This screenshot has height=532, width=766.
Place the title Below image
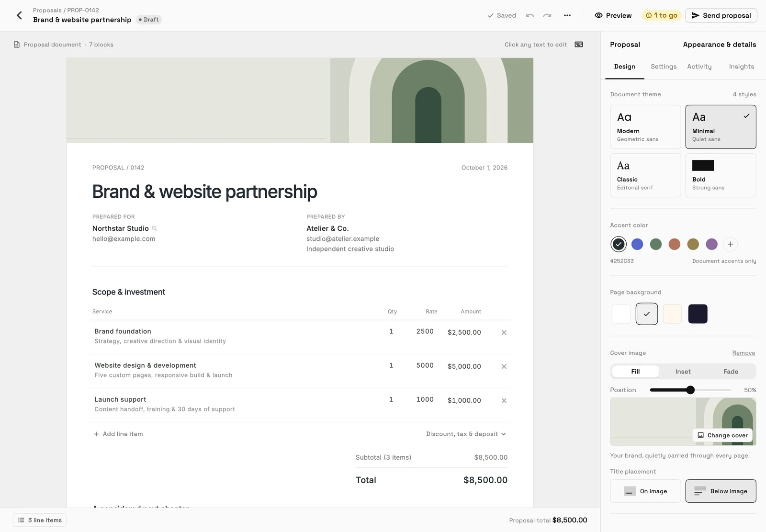(721, 491)
